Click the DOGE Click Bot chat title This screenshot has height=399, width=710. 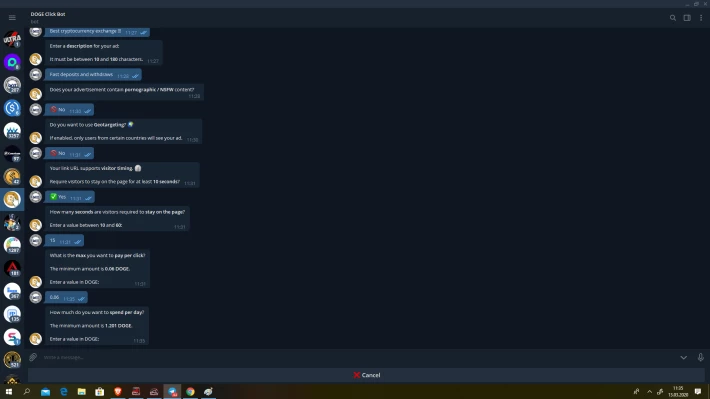(x=48, y=14)
